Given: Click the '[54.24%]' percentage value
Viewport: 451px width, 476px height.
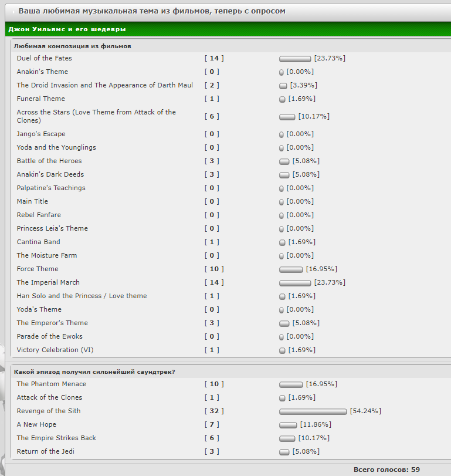Looking at the screenshot, I should coord(365,411).
